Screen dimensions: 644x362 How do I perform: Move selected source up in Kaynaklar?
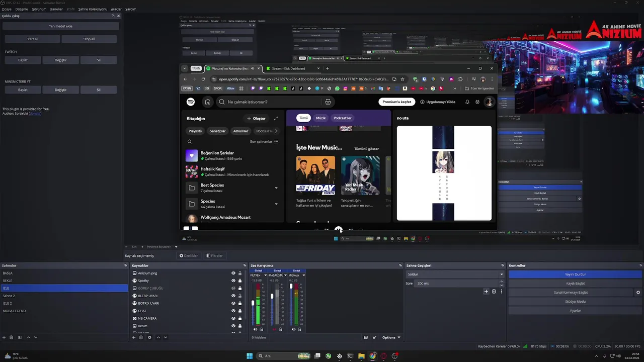158,337
